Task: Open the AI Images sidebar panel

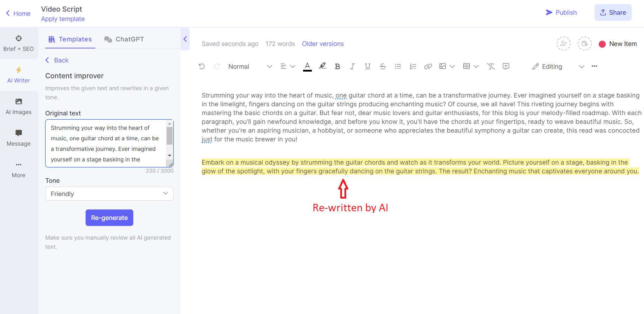Action: (19, 106)
